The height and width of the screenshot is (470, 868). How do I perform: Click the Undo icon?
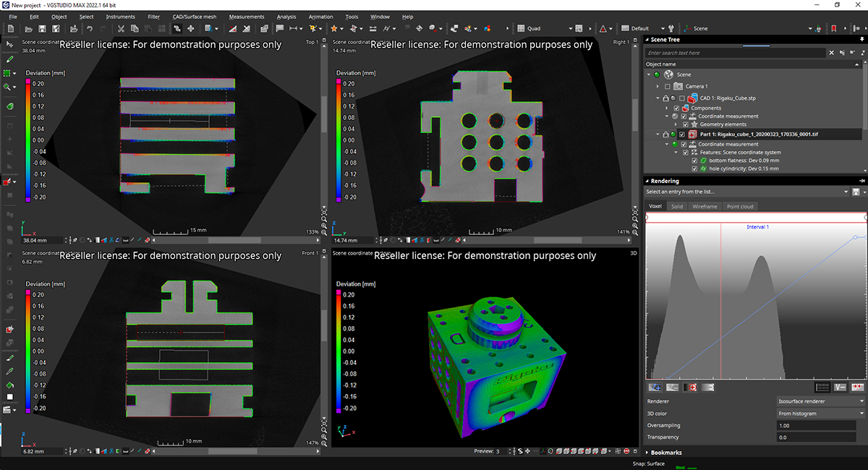click(x=90, y=29)
